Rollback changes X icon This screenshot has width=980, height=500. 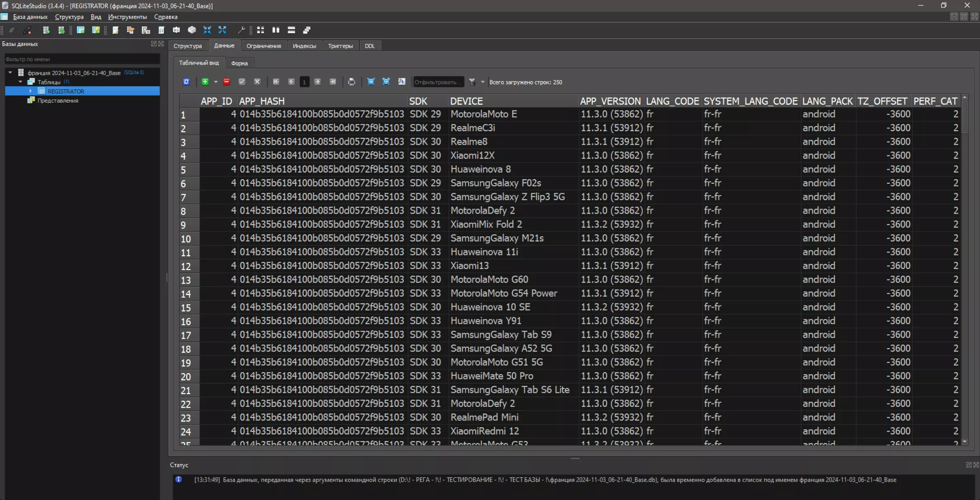click(x=257, y=82)
